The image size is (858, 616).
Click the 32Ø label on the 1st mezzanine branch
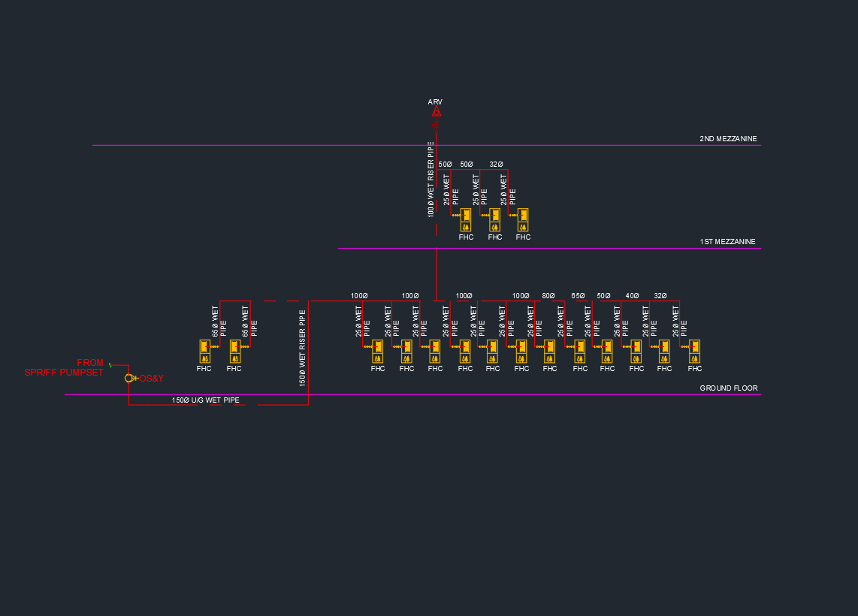coord(496,165)
